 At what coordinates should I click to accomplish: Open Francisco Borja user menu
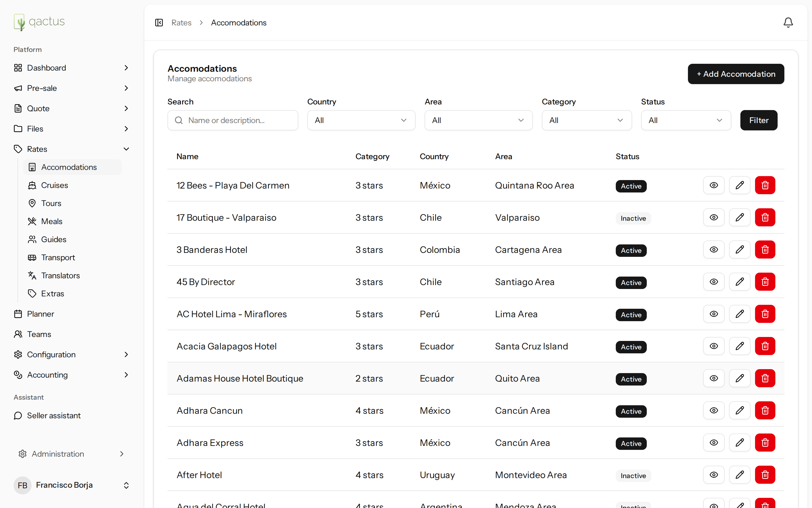71,485
